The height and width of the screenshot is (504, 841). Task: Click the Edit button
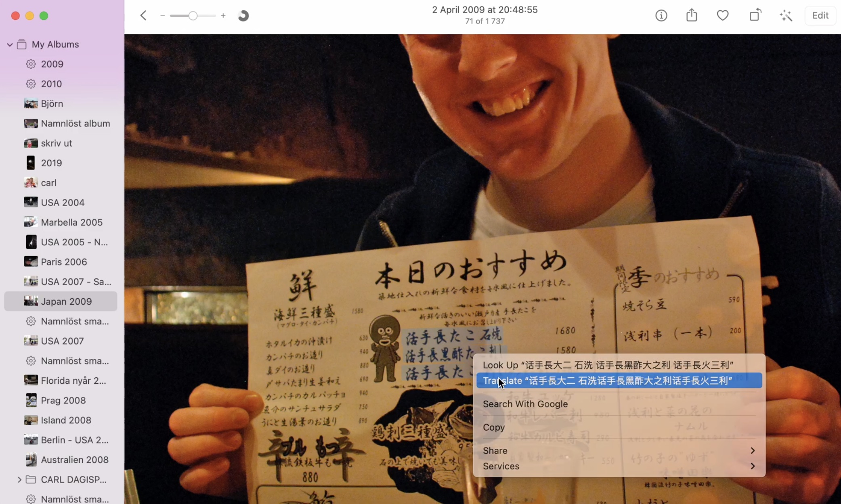820,16
